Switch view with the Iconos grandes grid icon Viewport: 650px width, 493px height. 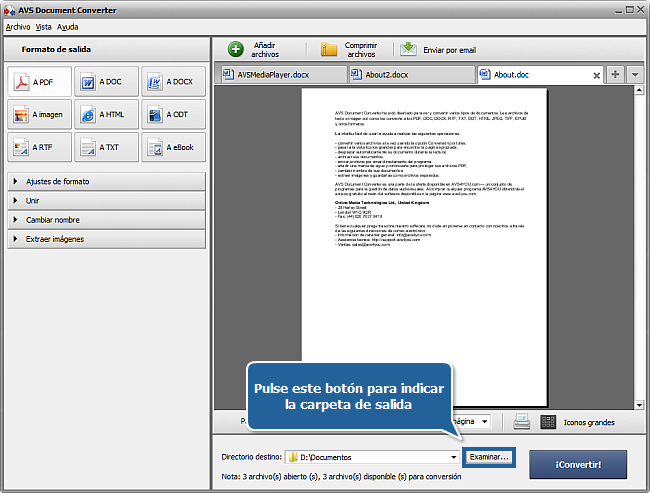click(548, 422)
